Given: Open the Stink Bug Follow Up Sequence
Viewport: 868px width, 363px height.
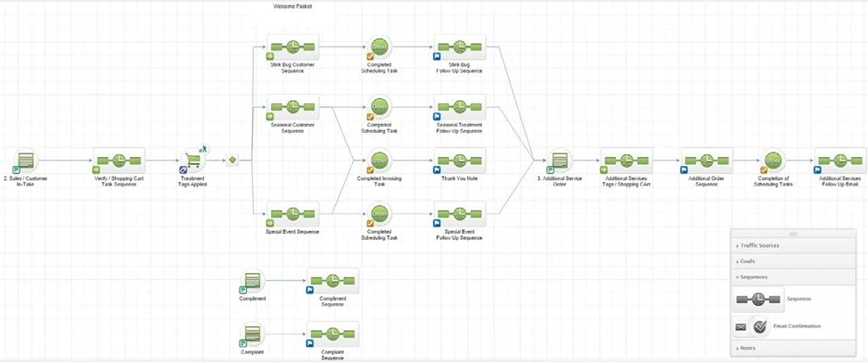Looking at the screenshot, I should 460,47.
